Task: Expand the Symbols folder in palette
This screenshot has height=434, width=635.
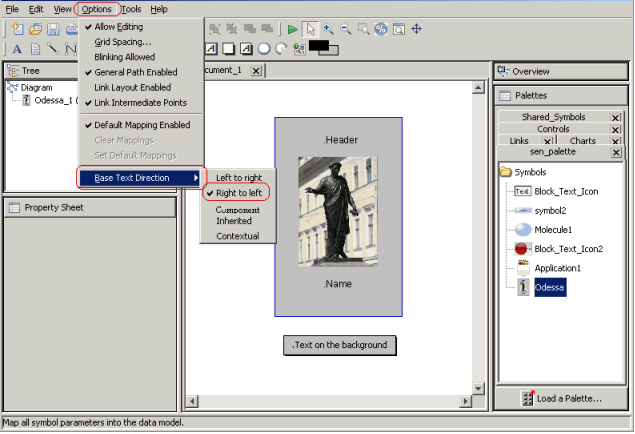Action: point(505,172)
